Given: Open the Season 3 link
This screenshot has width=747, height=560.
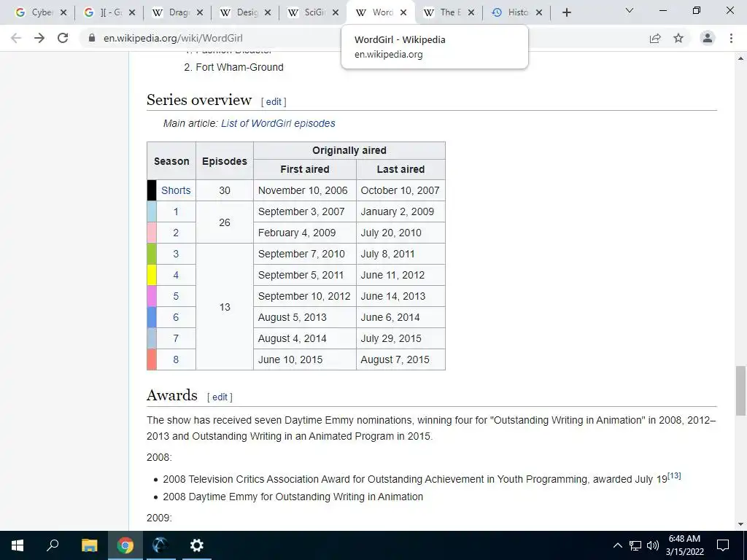Looking at the screenshot, I should point(176,254).
